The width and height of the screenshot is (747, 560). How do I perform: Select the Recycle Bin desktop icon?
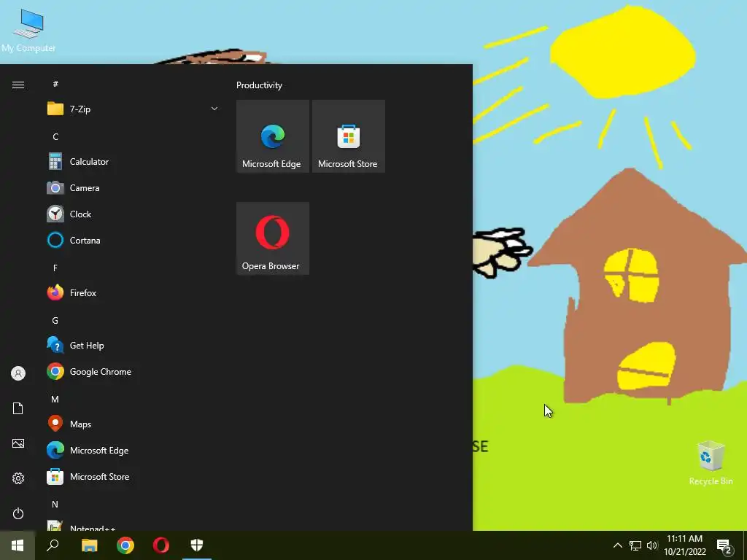click(x=711, y=463)
